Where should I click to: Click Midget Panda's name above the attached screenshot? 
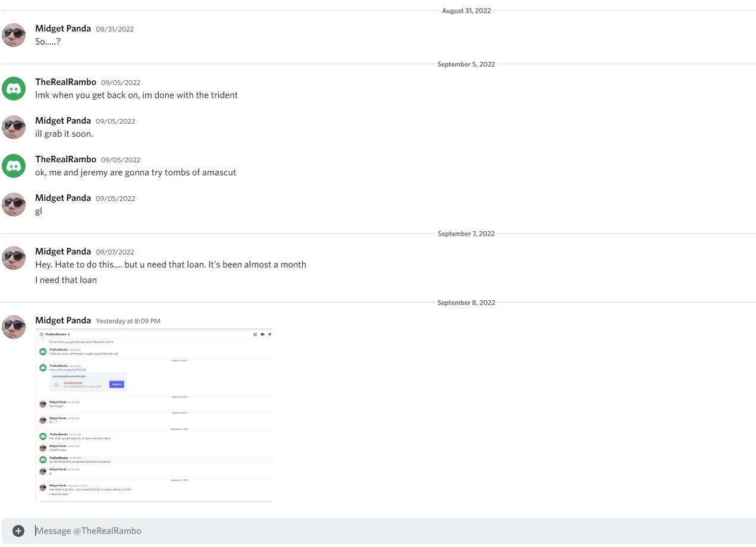tap(63, 320)
